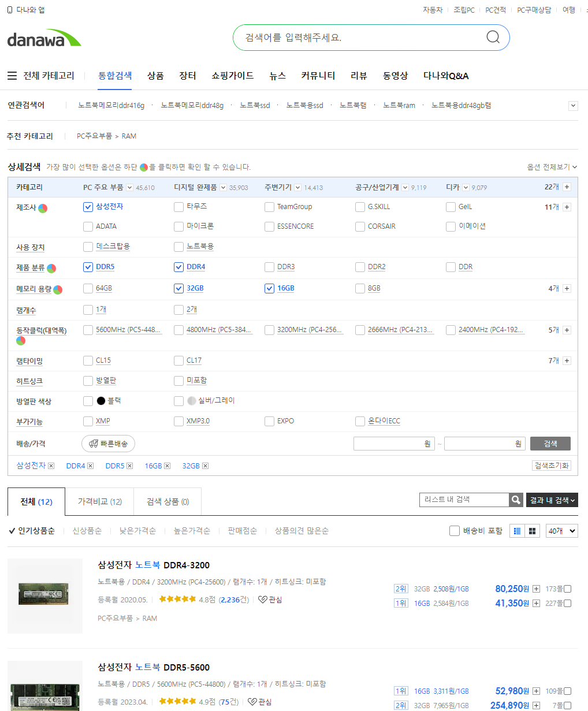Click the pie chart icon beside 메모리 용량
This screenshot has width=588, height=711.
coord(58,289)
